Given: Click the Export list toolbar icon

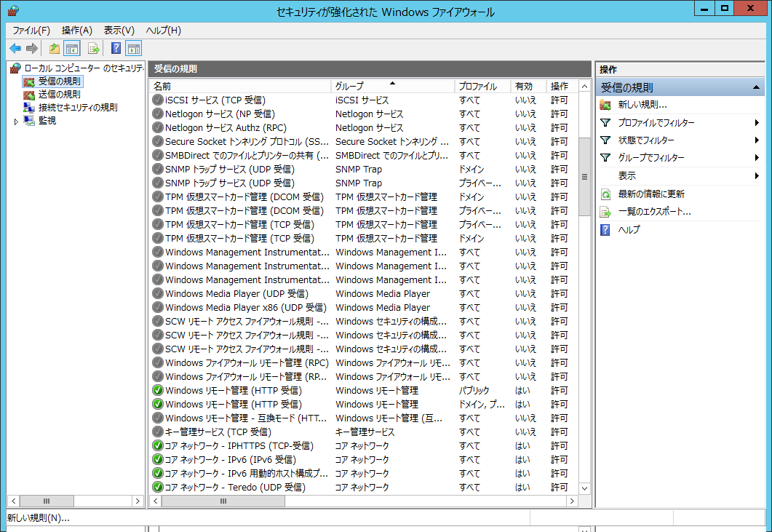Looking at the screenshot, I should (x=94, y=49).
